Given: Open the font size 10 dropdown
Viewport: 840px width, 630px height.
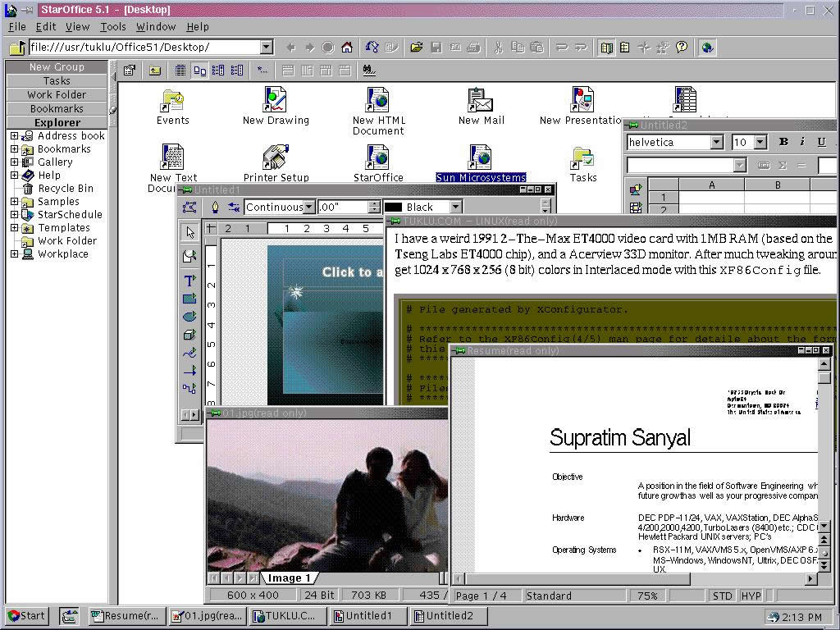Looking at the screenshot, I should click(760, 142).
